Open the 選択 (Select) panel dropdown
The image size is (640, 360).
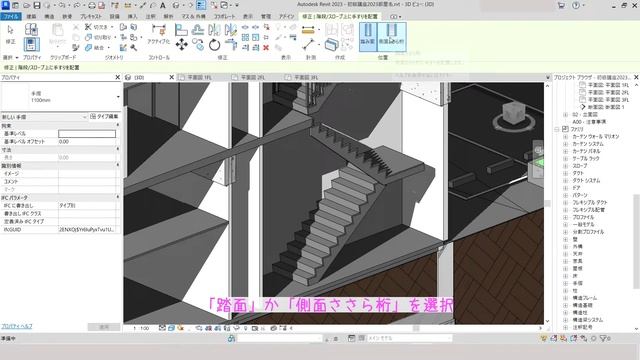tap(10, 58)
